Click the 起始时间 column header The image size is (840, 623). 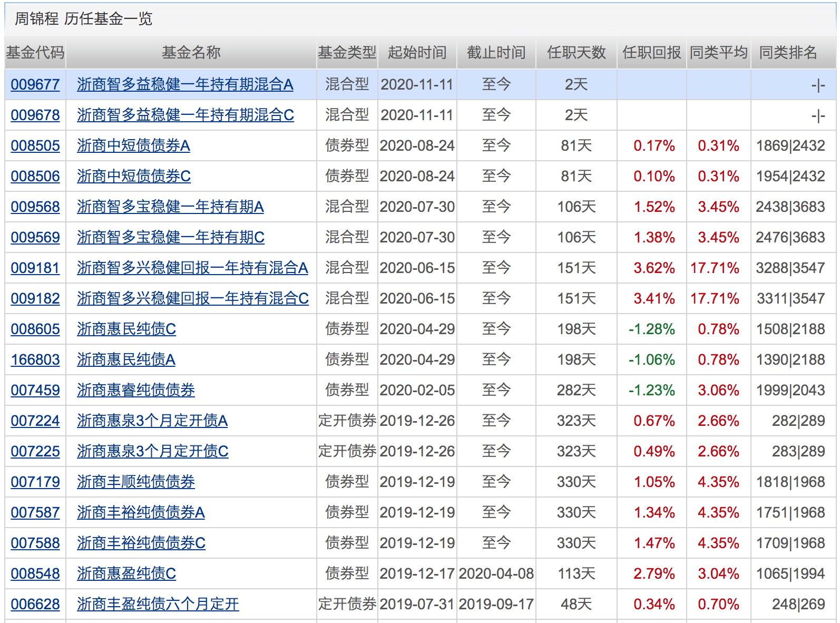(x=417, y=53)
